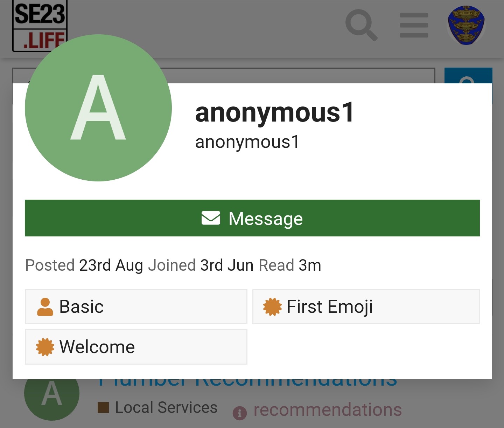Open the hamburger menu icon
Screen dimensions: 504x428
pos(414,25)
